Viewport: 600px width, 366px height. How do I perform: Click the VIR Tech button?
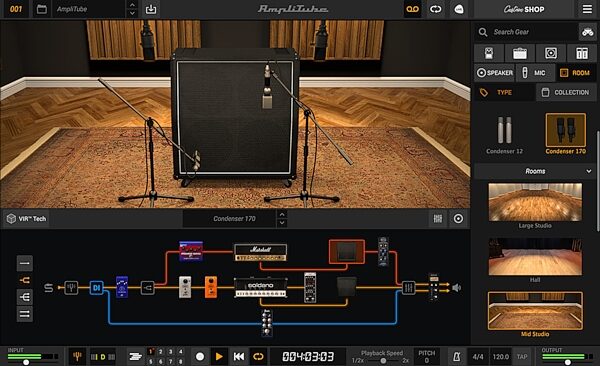pos(26,219)
